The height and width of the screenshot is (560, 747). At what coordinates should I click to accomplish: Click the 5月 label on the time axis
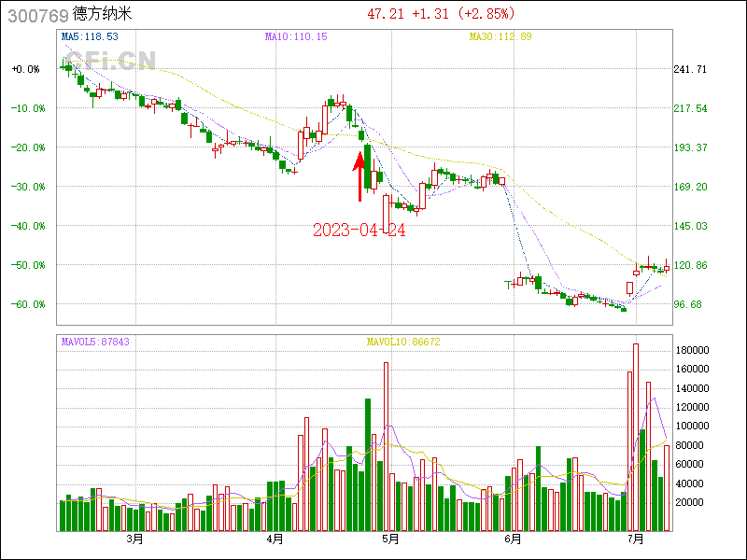391,539
